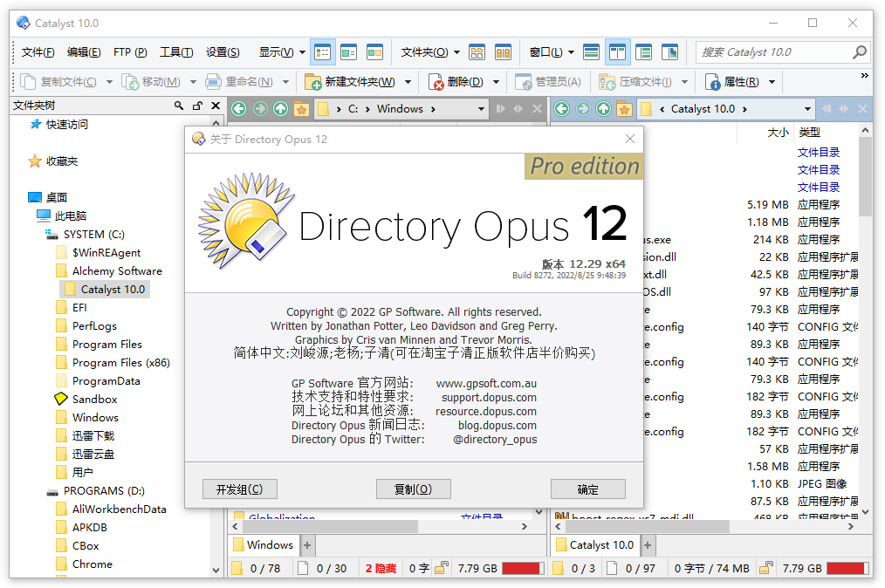Select 收藏夹 favorites in tree

pyautogui.click(x=61, y=161)
